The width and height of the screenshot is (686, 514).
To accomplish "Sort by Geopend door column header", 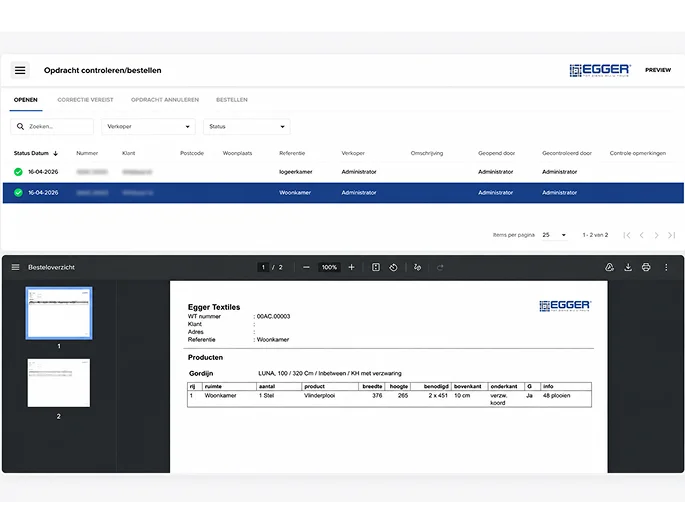I will [497, 154].
